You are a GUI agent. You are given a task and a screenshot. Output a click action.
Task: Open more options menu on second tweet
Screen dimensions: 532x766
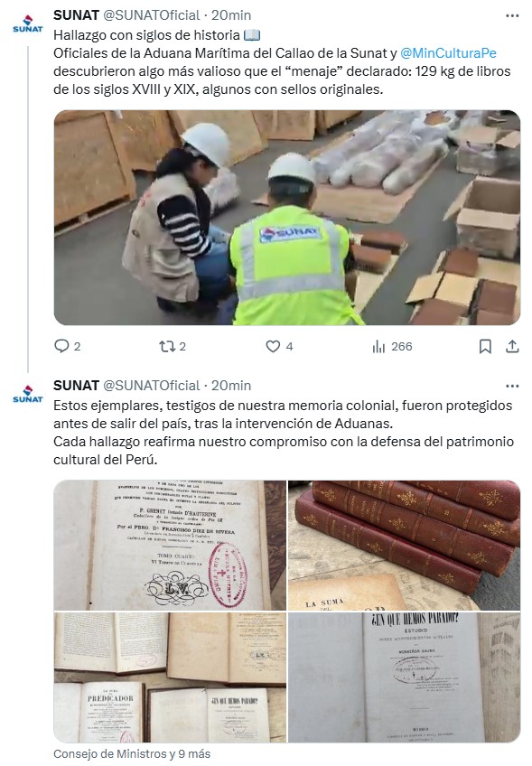tap(512, 386)
